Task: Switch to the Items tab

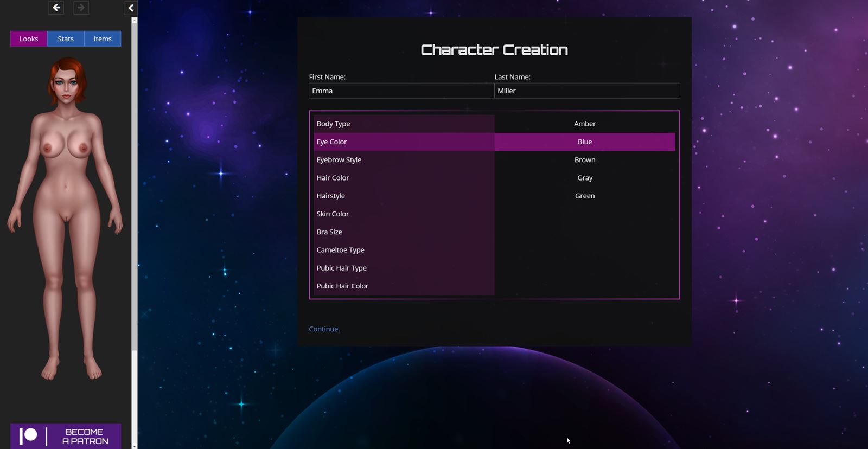Action: (103, 39)
